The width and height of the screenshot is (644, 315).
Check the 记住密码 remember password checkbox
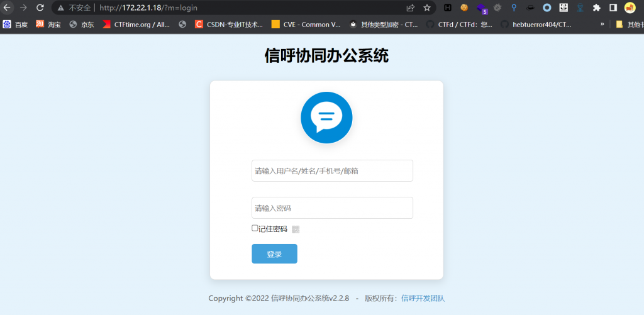pyautogui.click(x=255, y=228)
